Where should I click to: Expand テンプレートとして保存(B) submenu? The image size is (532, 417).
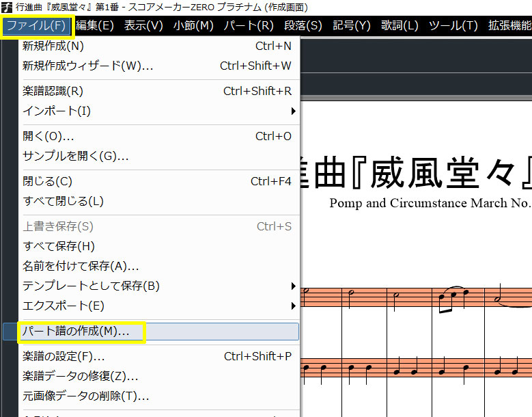[159, 286]
